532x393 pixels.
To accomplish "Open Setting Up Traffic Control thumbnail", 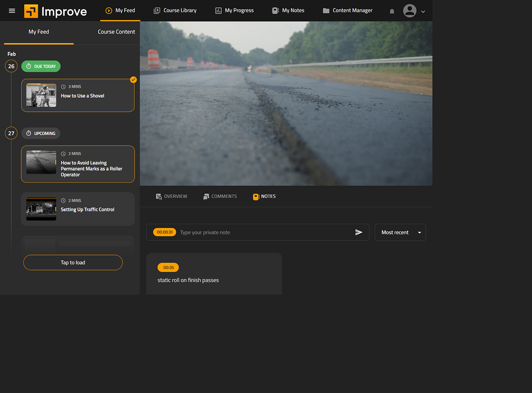I will pos(41,209).
